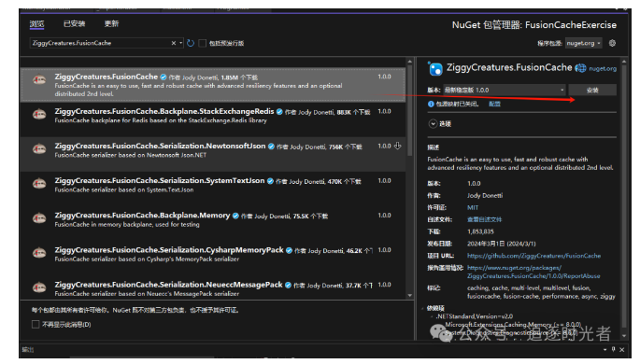Click the download arrow on NewtonsoftJson row
Image resolution: width=640 pixels, height=364 pixels.
tap(398, 146)
